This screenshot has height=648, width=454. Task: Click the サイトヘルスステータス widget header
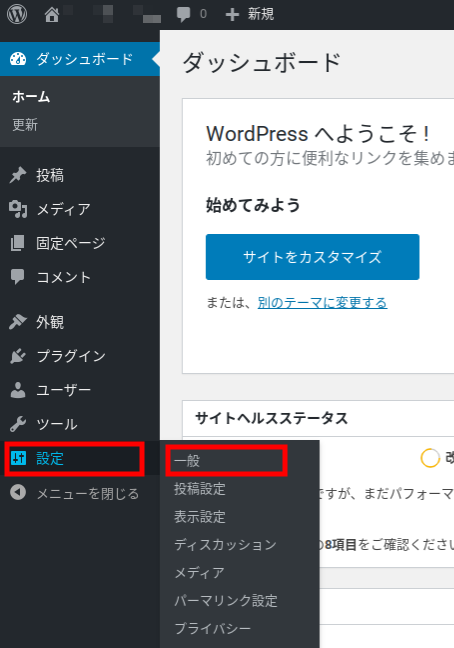(x=271, y=418)
